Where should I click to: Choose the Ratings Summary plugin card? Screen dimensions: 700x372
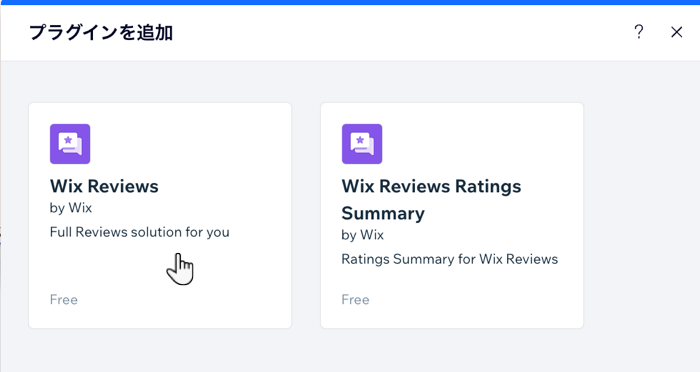[452, 216]
